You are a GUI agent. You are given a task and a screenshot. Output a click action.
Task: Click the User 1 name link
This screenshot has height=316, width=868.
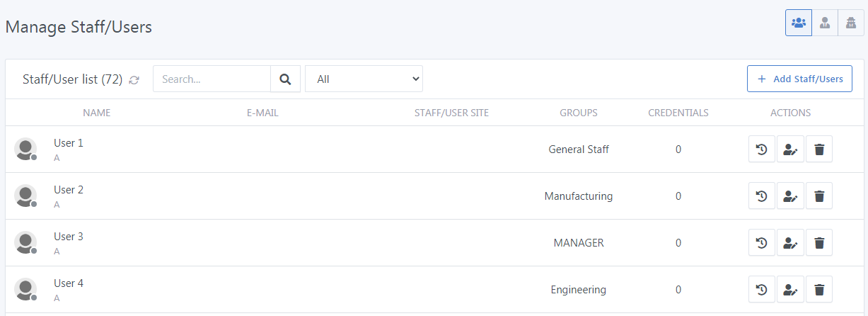click(69, 143)
